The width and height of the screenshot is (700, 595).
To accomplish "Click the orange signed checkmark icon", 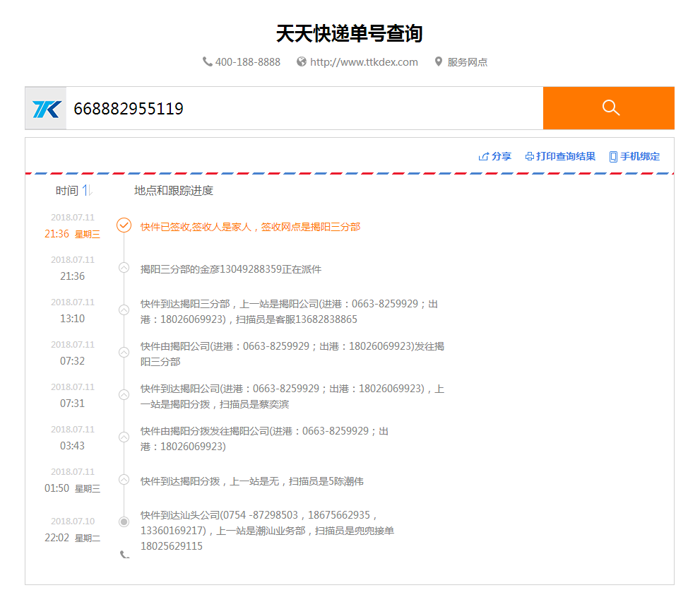I will (124, 225).
